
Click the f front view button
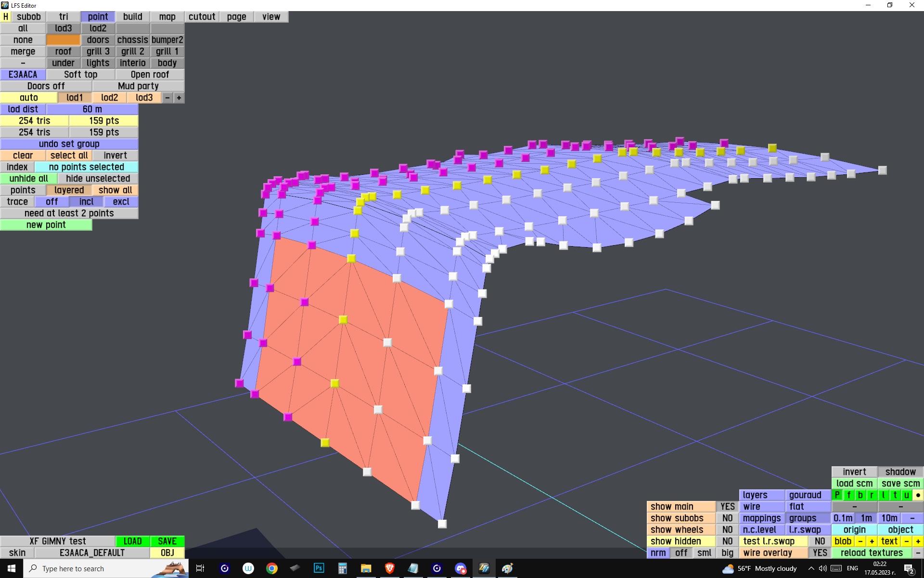[x=848, y=495]
